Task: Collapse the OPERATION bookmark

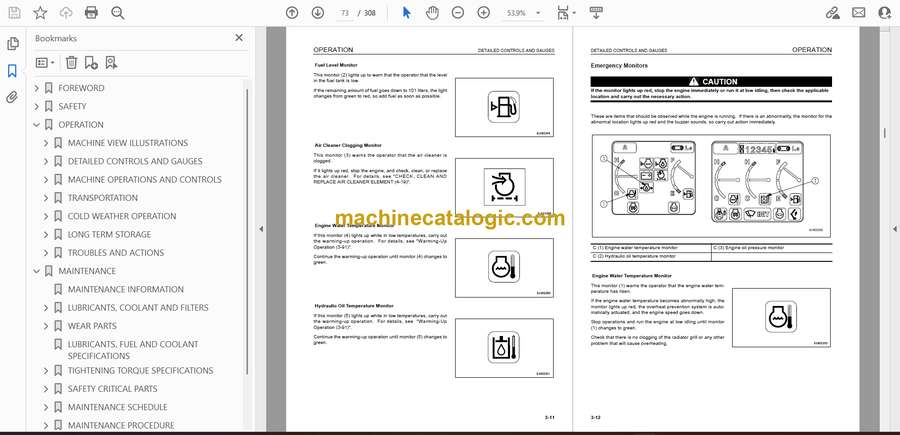Action: click(x=37, y=125)
